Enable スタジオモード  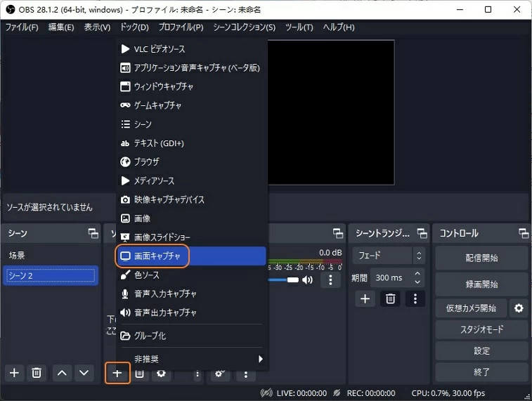coord(482,329)
